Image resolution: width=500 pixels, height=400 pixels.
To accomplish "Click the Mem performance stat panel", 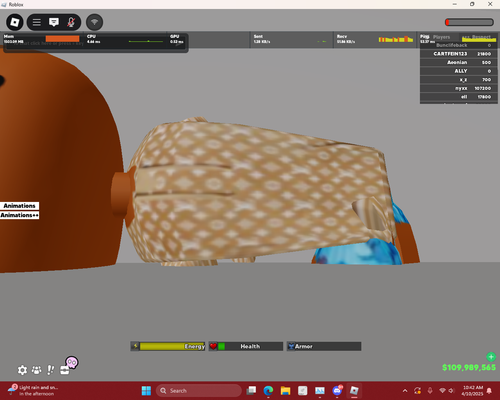I will (43, 40).
